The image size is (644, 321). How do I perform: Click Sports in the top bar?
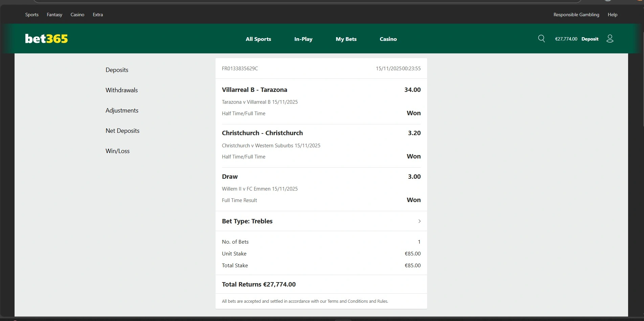[32, 15]
